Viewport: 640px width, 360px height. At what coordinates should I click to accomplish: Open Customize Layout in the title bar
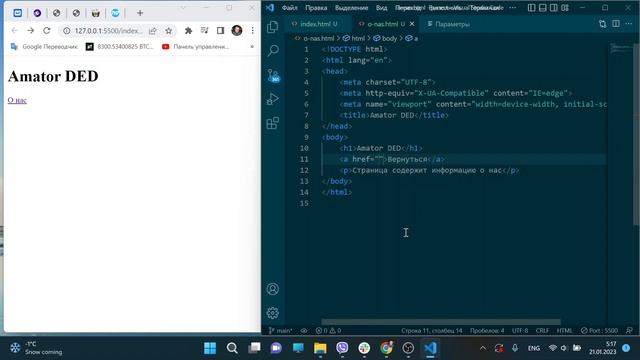coord(565,8)
